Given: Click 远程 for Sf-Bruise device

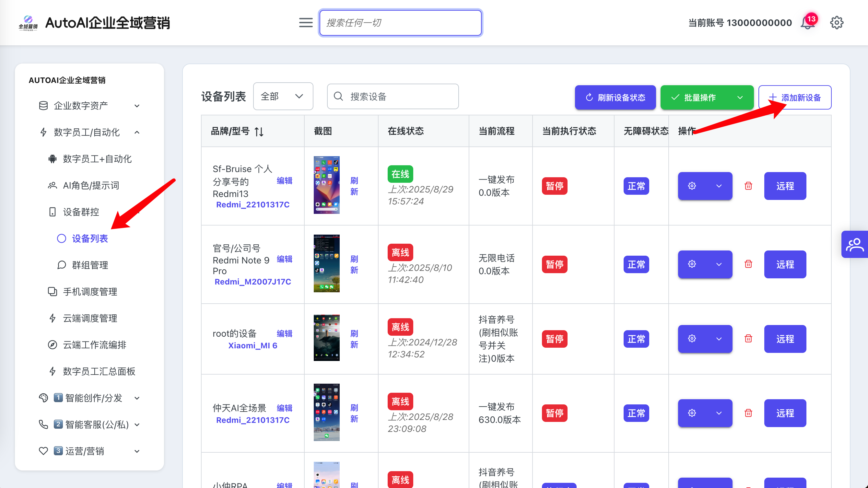Looking at the screenshot, I should 785,186.
